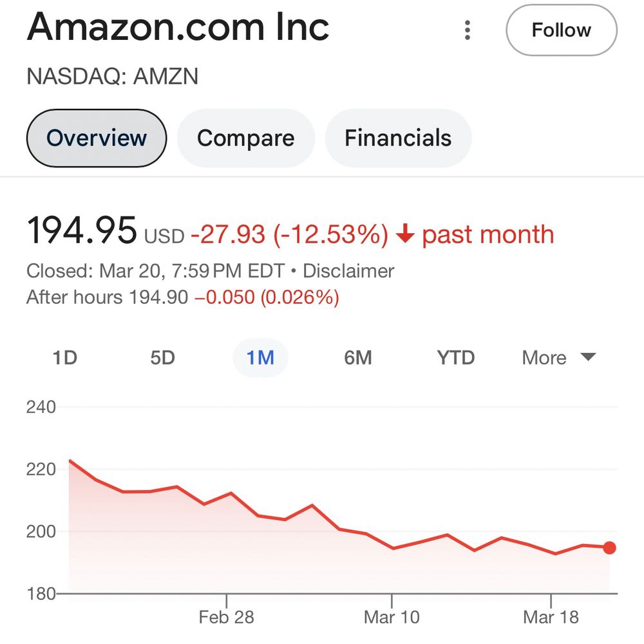Click the Mar 18 date marker
The image size is (644, 644).
(x=551, y=617)
